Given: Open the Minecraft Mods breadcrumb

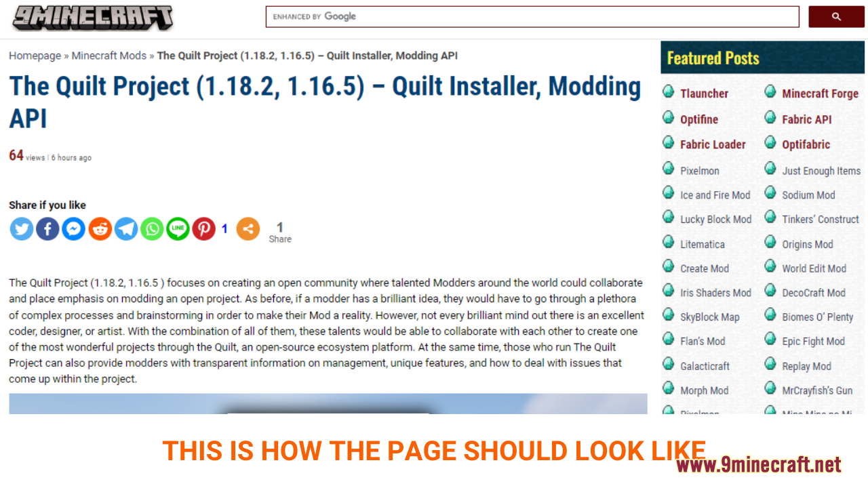Looking at the screenshot, I should (x=108, y=56).
